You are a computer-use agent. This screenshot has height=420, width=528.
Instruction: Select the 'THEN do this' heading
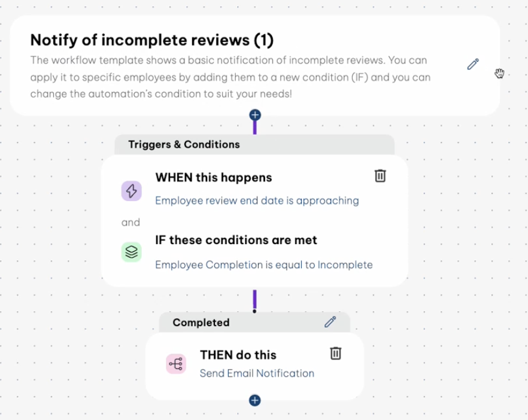coord(238,355)
